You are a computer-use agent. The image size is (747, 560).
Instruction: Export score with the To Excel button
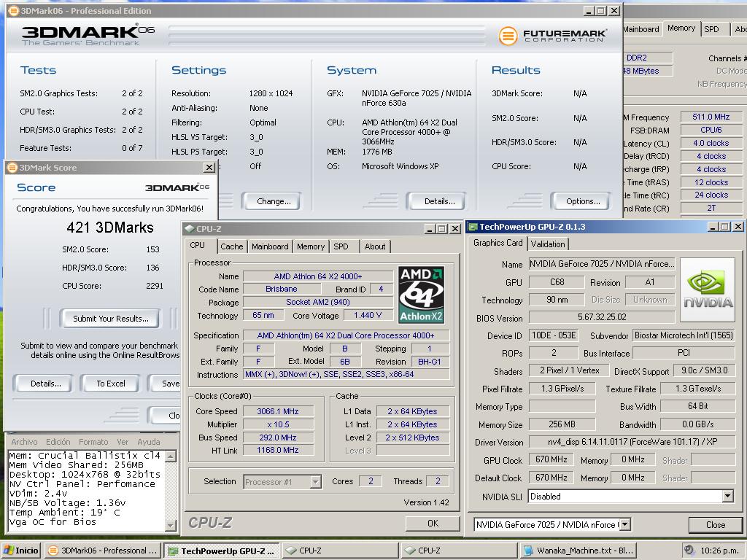click(x=111, y=384)
